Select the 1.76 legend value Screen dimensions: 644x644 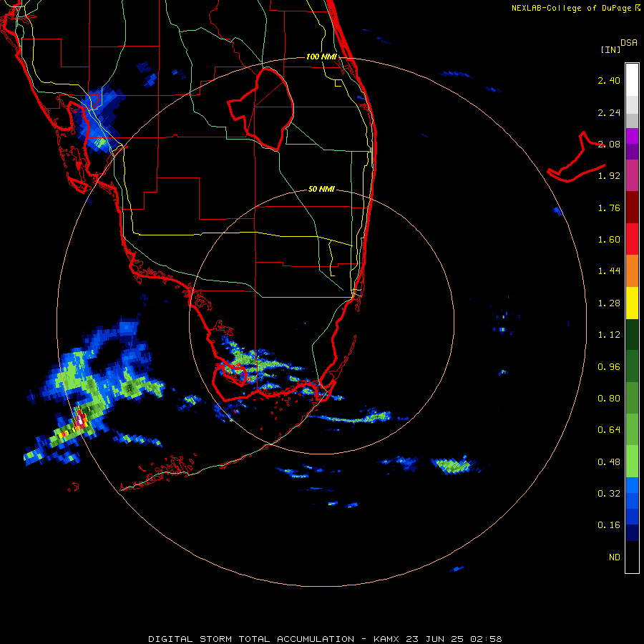609,208
